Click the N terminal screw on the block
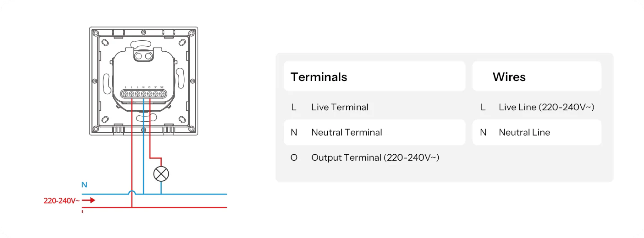 (x=143, y=94)
